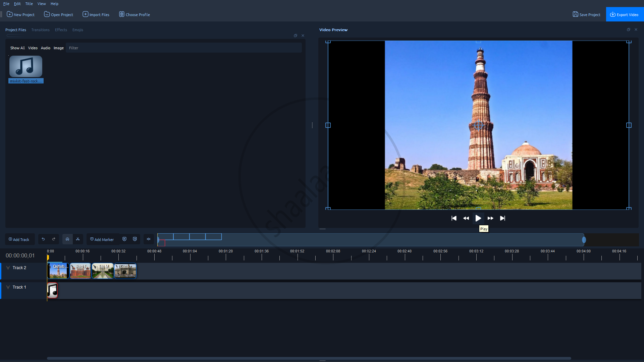The height and width of the screenshot is (362, 644).
Task: Click the Redo arrow in timeline toolbar
Action: point(54,239)
